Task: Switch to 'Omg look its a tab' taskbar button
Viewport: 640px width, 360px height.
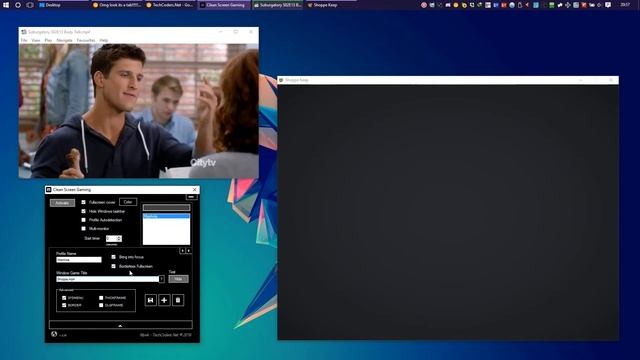Action: [118, 5]
